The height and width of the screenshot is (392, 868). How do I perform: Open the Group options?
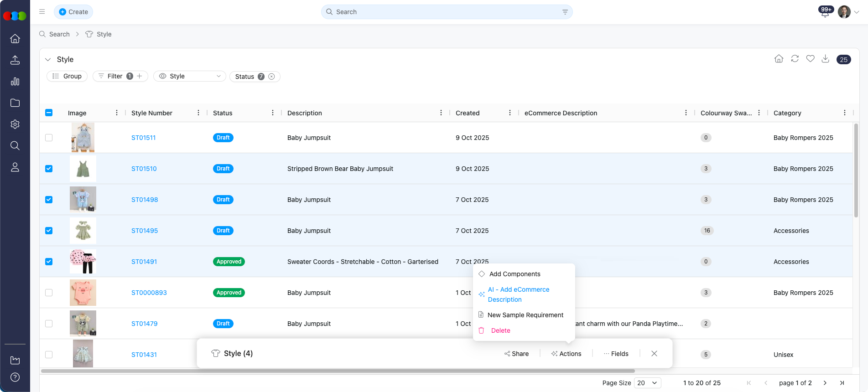click(x=67, y=76)
